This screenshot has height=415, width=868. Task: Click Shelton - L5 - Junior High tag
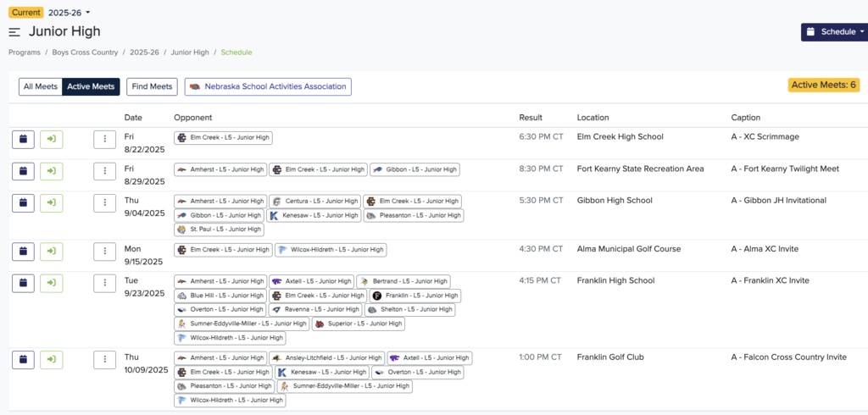pyautogui.click(x=409, y=310)
